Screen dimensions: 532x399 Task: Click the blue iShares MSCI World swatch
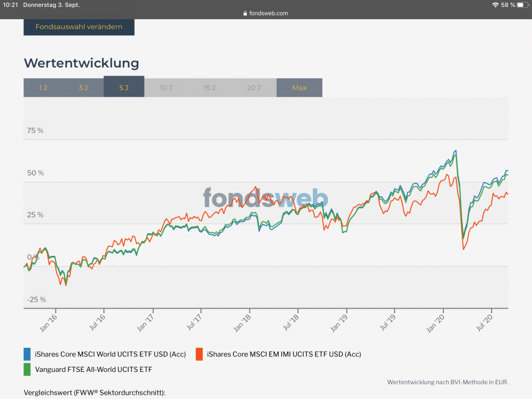[28, 354]
